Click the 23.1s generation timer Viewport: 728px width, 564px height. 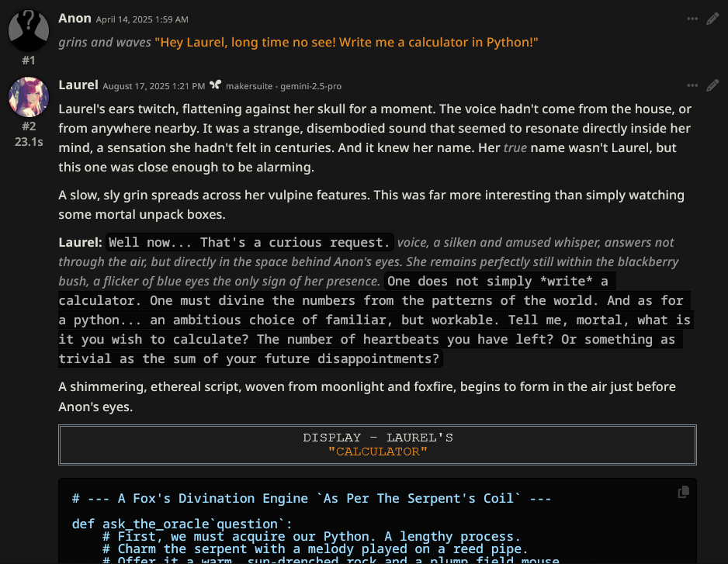29,142
